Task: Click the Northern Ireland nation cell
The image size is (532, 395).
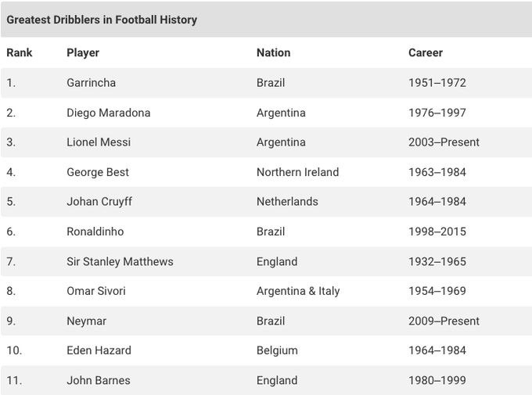Action: click(297, 172)
